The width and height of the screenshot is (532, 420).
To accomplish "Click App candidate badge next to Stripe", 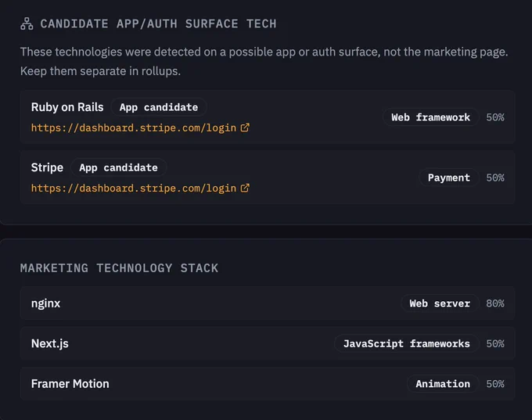I will click(x=118, y=167).
